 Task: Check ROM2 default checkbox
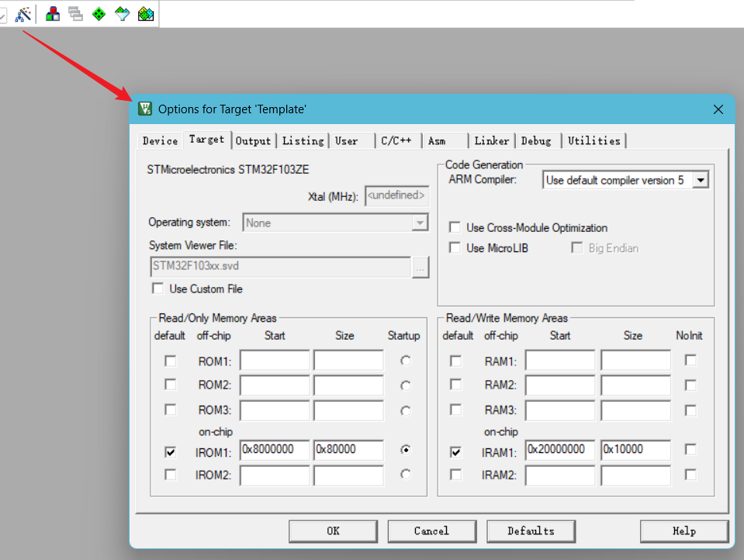[x=171, y=384]
